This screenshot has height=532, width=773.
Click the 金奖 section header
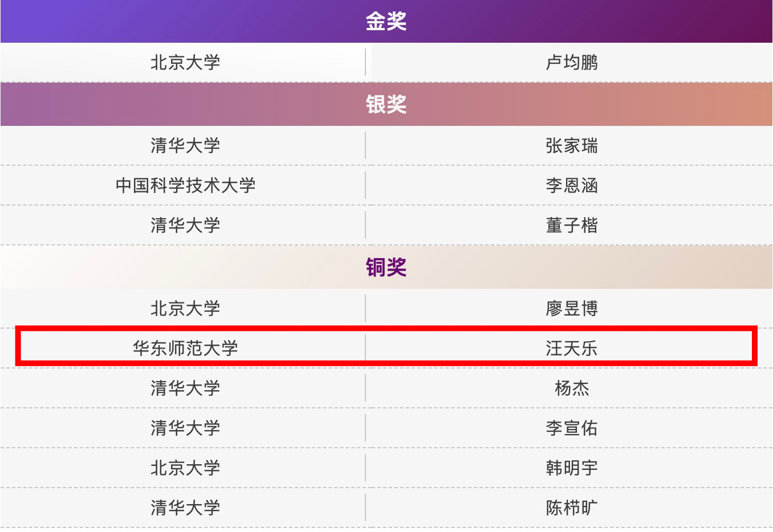(386, 22)
